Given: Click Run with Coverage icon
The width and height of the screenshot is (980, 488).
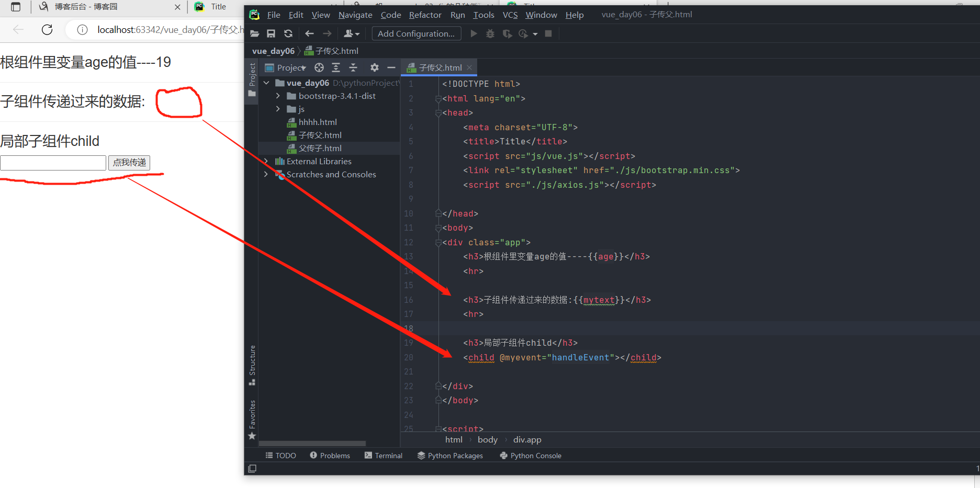Looking at the screenshot, I should pyautogui.click(x=507, y=34).
